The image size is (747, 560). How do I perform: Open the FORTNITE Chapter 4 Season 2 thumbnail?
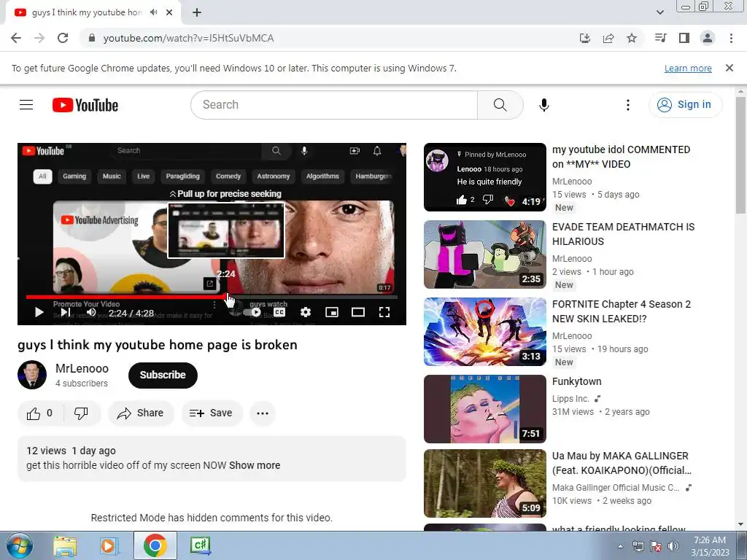point(484,332)
